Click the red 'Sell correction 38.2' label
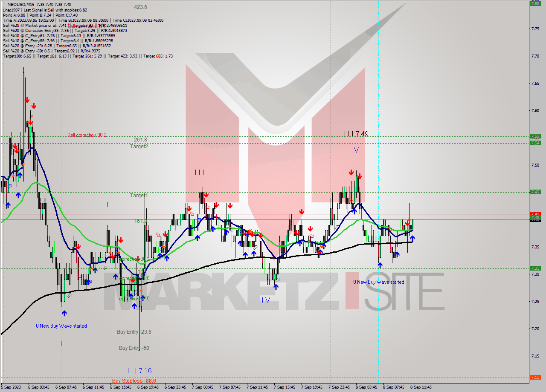This screenshot has height=392, width=546. pos(87,135)
